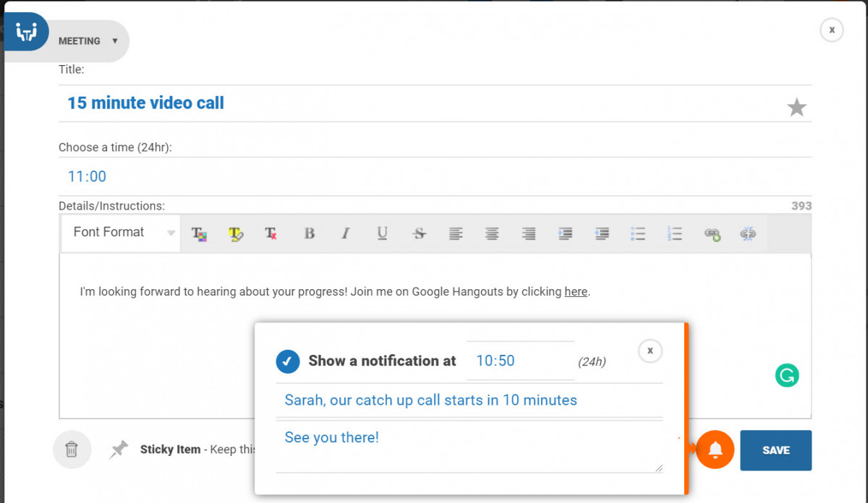The image size is (868, 503).
Task: Click the 'here' hyperlink in details
Action: tap(576, 292)
